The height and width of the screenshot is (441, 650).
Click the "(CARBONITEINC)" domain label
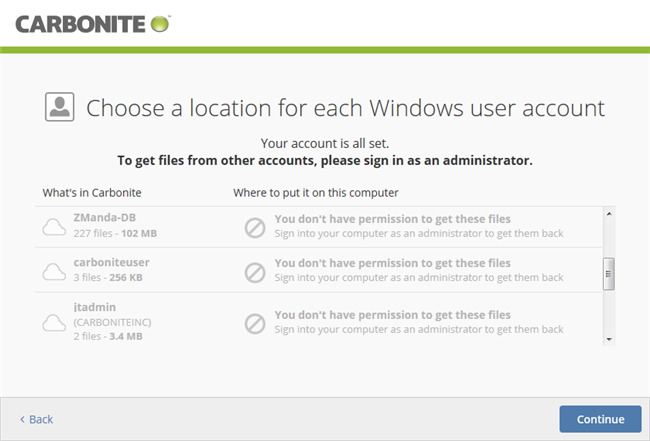[x=112, y=322]
